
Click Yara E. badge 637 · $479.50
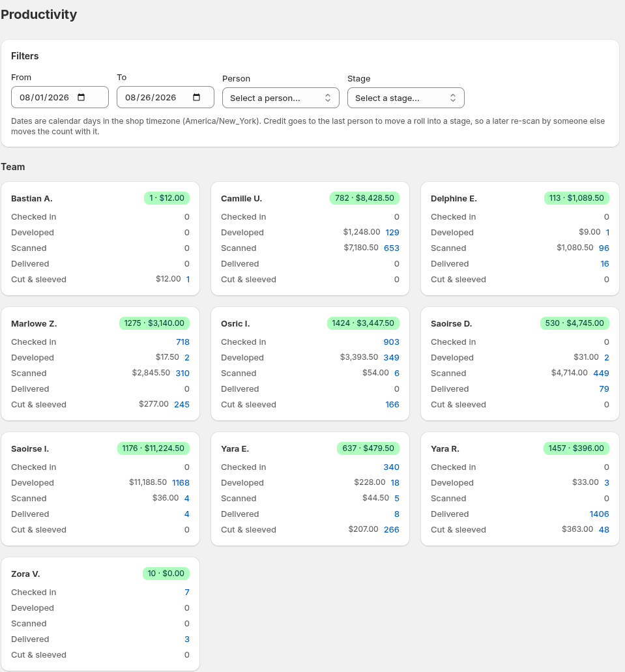368,448
